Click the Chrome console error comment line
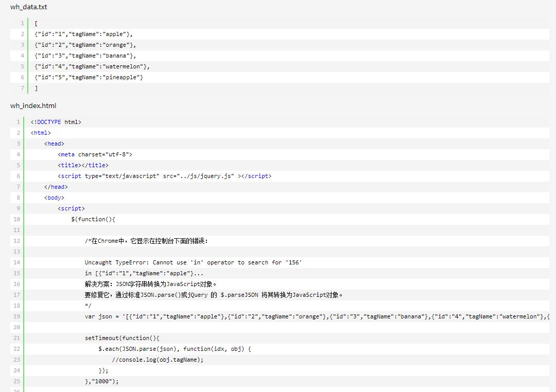The image size is (556, 392). point(146,241)
